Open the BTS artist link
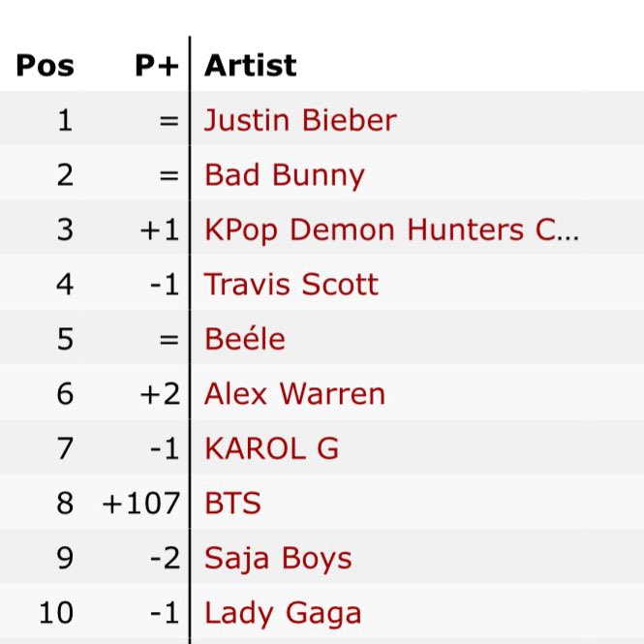 (232, 504)
